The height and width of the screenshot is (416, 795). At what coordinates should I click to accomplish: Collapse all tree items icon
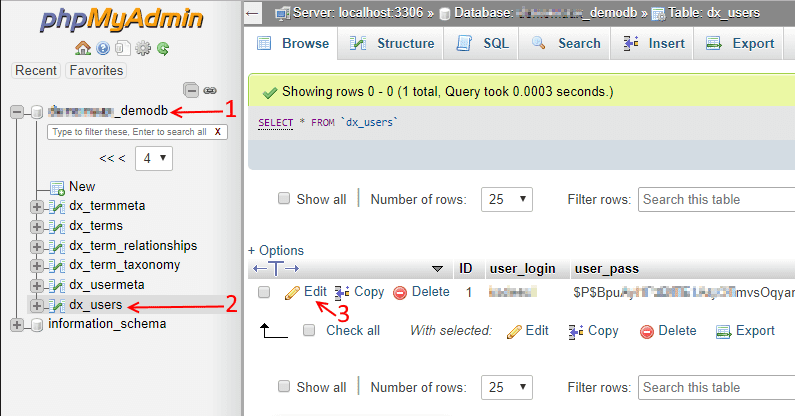[191, 90]
